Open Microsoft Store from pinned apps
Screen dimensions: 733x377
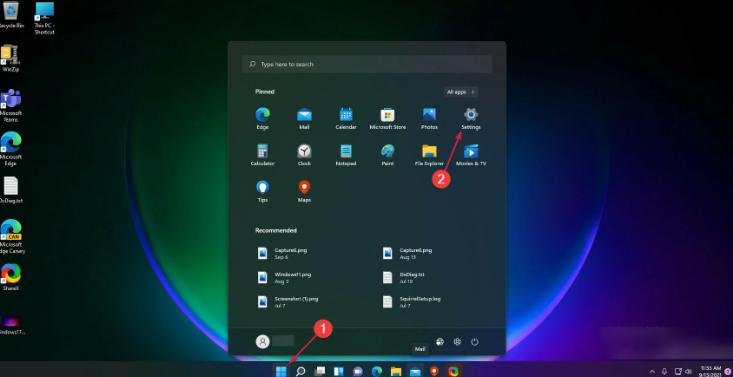388,118
